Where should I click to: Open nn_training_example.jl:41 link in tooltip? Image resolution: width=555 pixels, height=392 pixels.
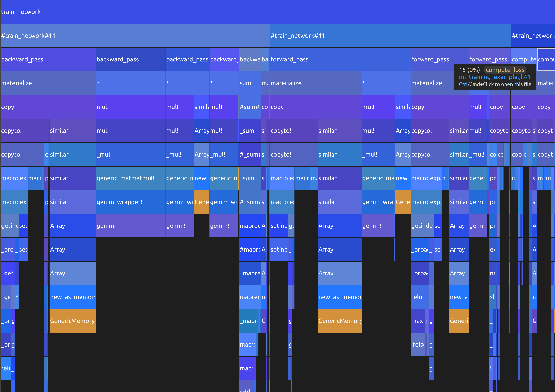494,77
